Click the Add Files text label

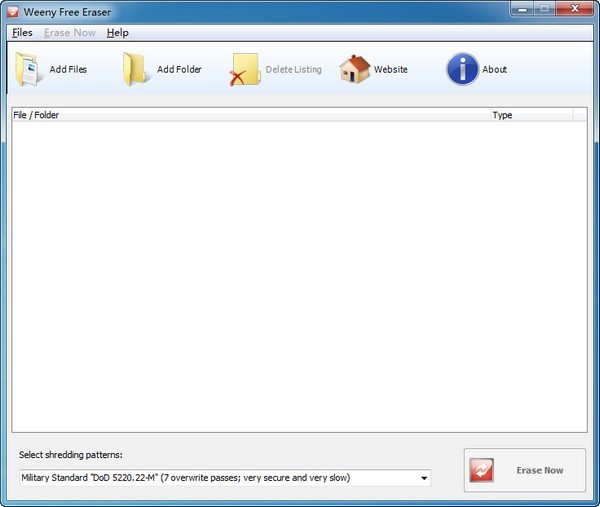point(68,69)
